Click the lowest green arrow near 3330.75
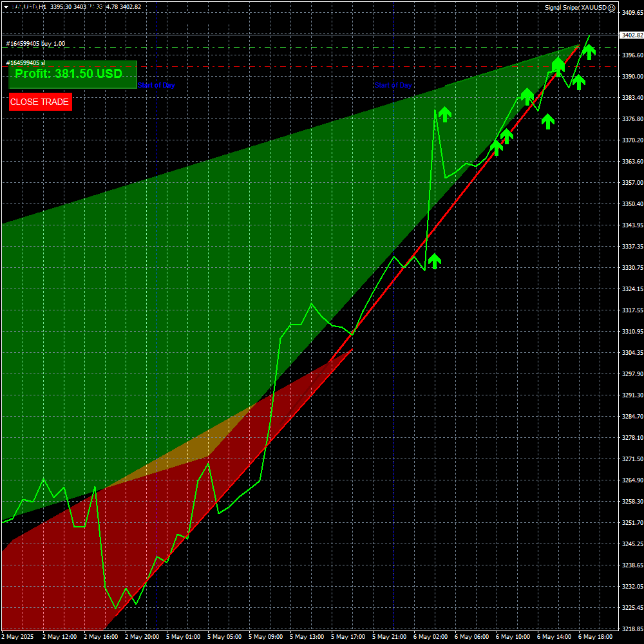644x644 pixels. click(x=435, y=261)
